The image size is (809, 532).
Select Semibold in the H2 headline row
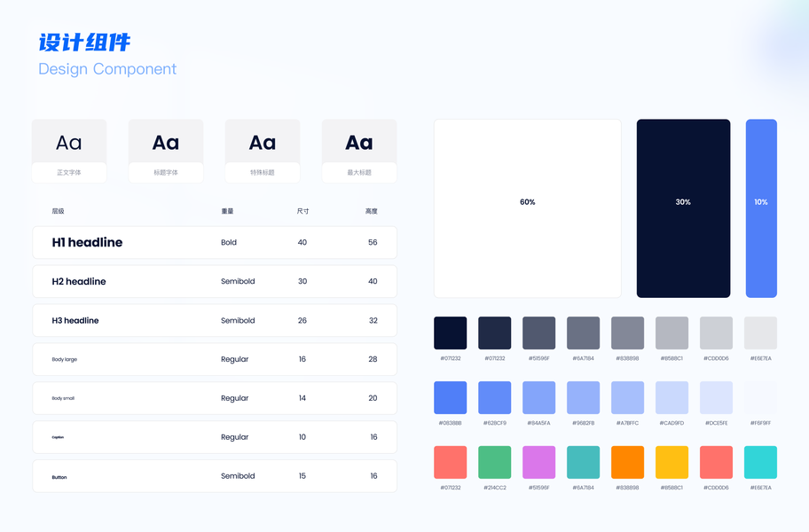click(238, 281)
